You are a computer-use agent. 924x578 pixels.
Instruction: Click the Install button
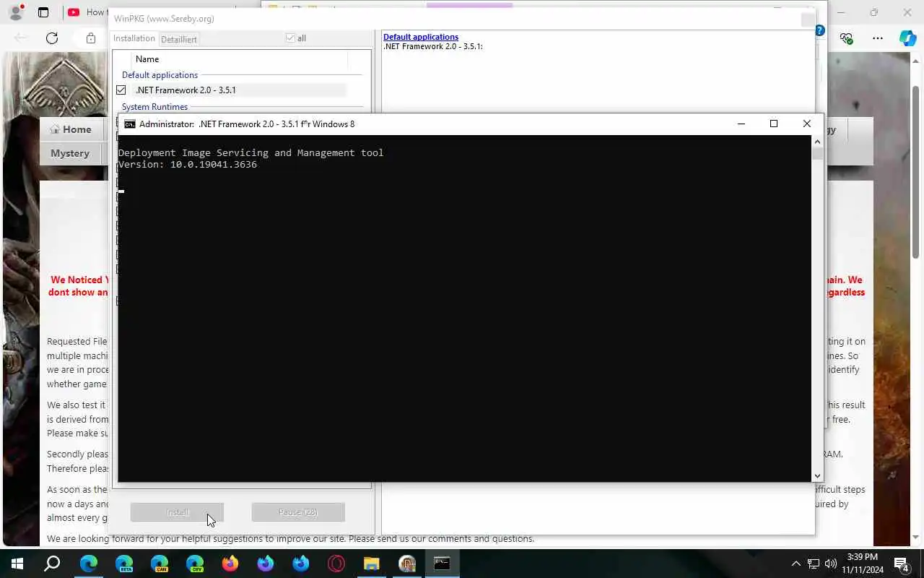click(177, 512)
